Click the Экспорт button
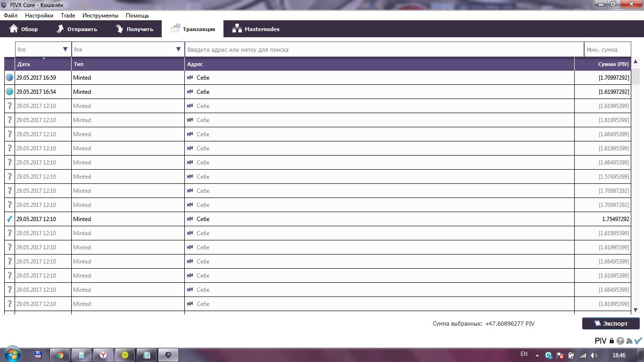The image size is (644, 362). coord(611,323)
